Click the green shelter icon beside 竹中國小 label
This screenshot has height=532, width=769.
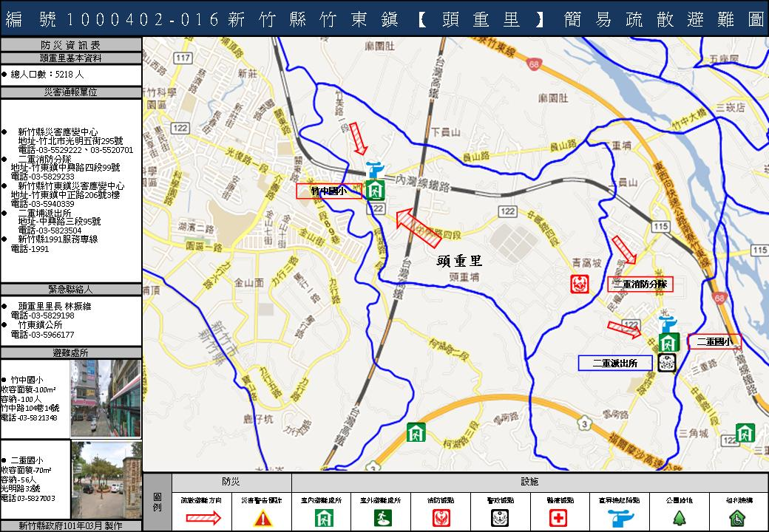tap(375, 190)
